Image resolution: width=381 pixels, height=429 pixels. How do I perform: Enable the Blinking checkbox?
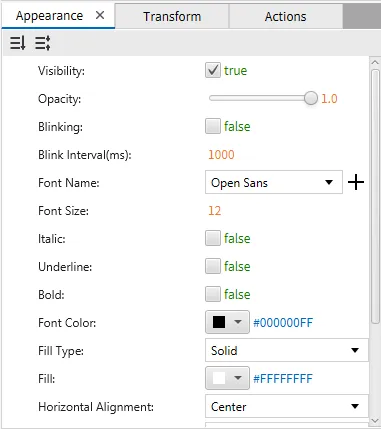(x=213, y=126)
